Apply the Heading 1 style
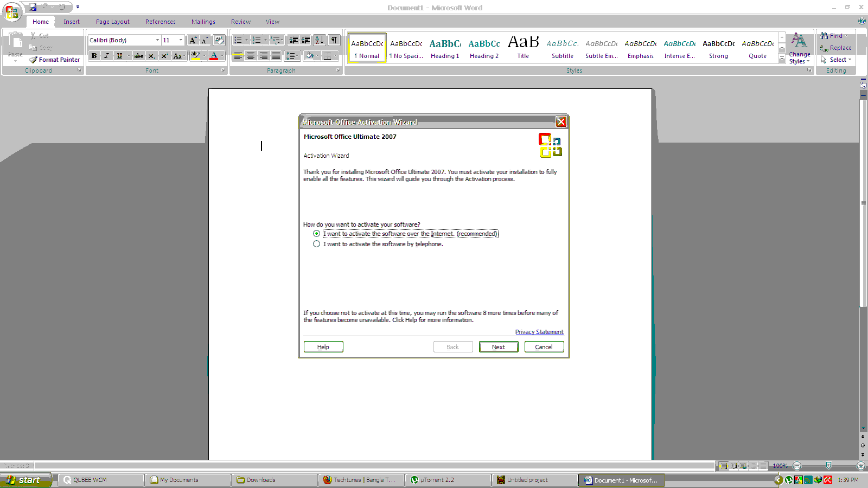The width and height of the screenshot is (868, 488). click(x=445, y=48)
